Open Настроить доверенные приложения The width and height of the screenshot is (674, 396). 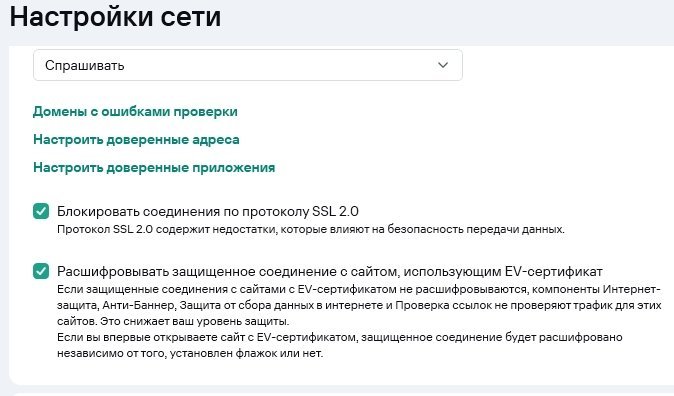point(154,168)
